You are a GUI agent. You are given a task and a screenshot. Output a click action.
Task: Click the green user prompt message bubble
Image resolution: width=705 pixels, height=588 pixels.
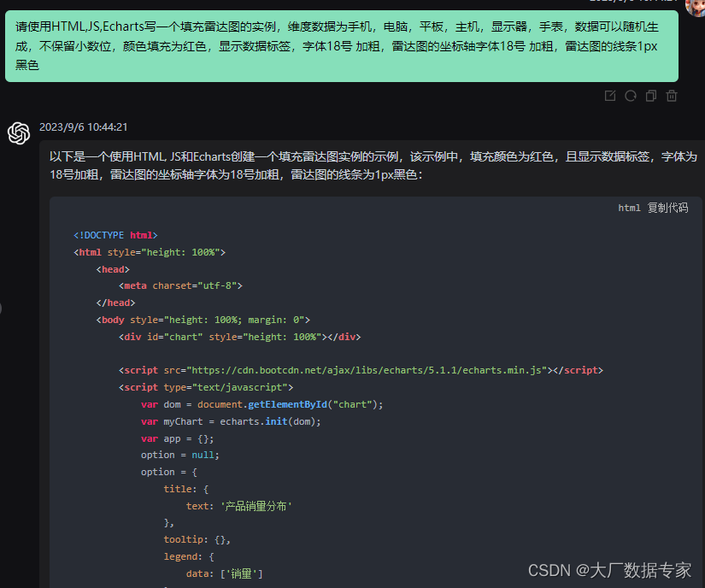click(342, 46)
